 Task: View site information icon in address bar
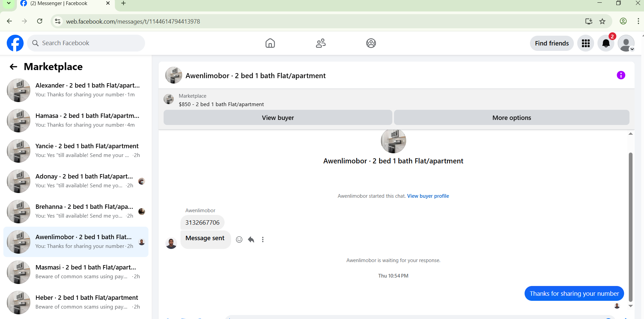(x=58, y=21)
